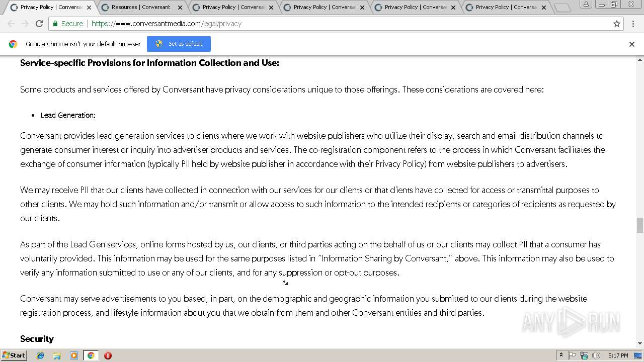Image resolution: width=644 pixels, height=362 pixels.
Task: Click the sentence starting "Some products and services"
Action: tap(282, 89)
